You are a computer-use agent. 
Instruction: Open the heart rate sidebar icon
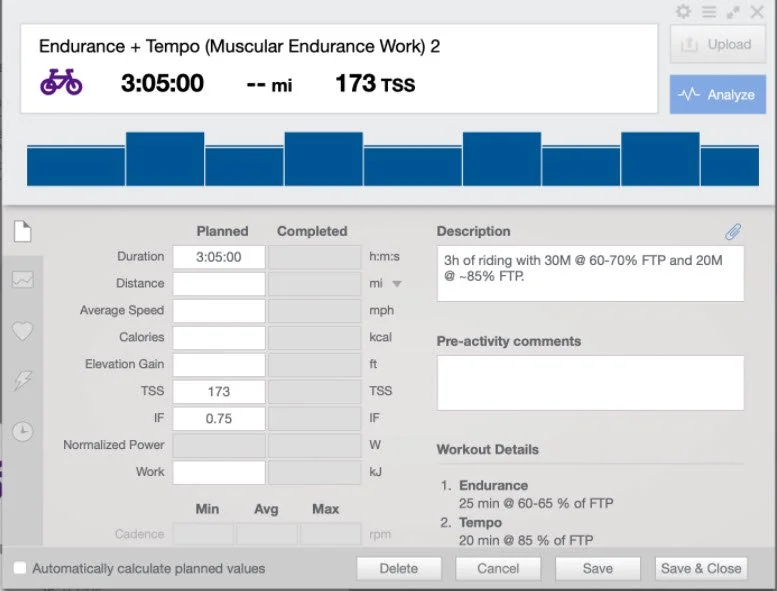[x=23, y=330]
